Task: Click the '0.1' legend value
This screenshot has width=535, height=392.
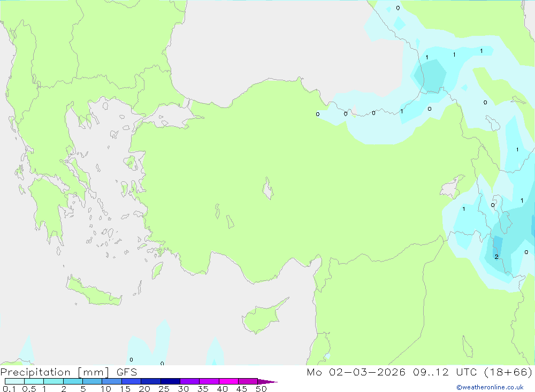Action: pyautogui.click(x=9, y=389)
